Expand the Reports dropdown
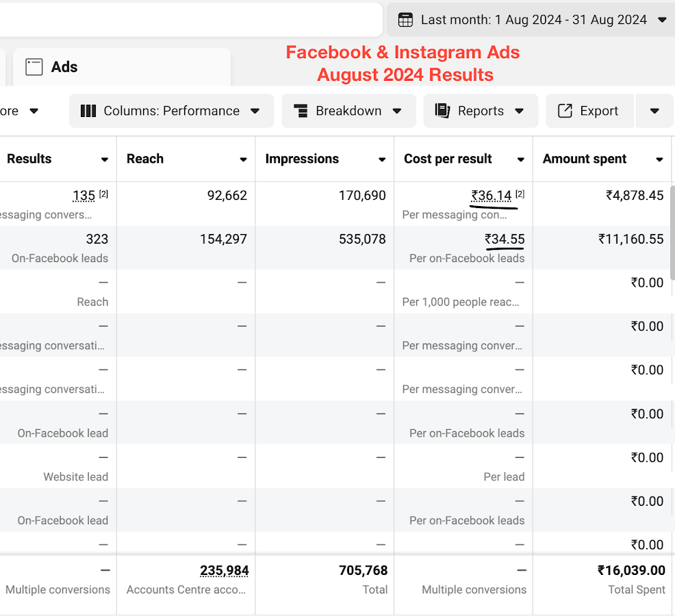675x616 pixels. (x=481, y=111)
